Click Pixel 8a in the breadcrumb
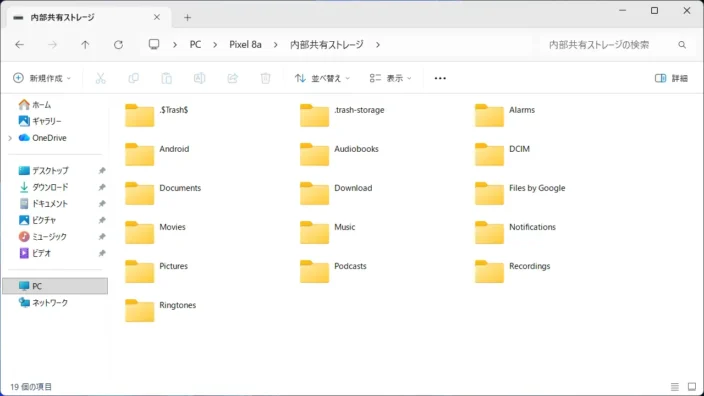 click(245, 44)
